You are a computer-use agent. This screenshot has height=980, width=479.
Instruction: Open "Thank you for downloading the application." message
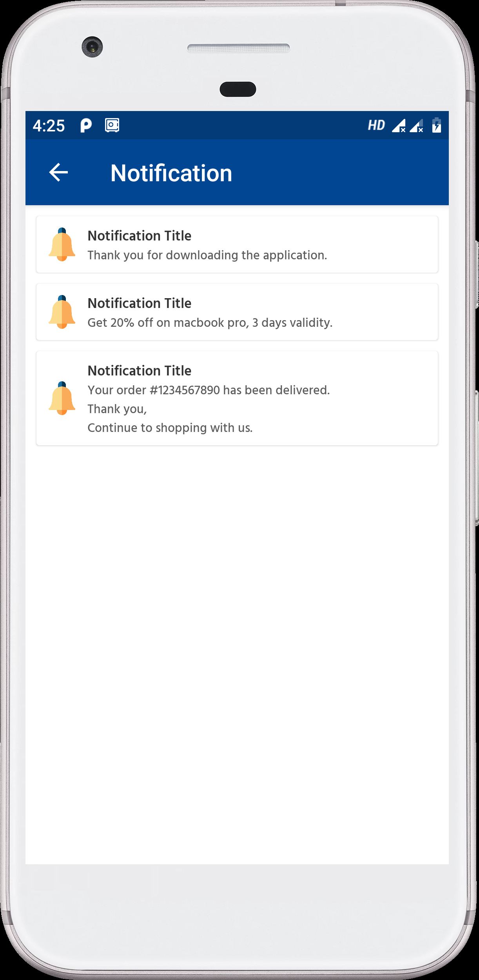pos(207,255)
